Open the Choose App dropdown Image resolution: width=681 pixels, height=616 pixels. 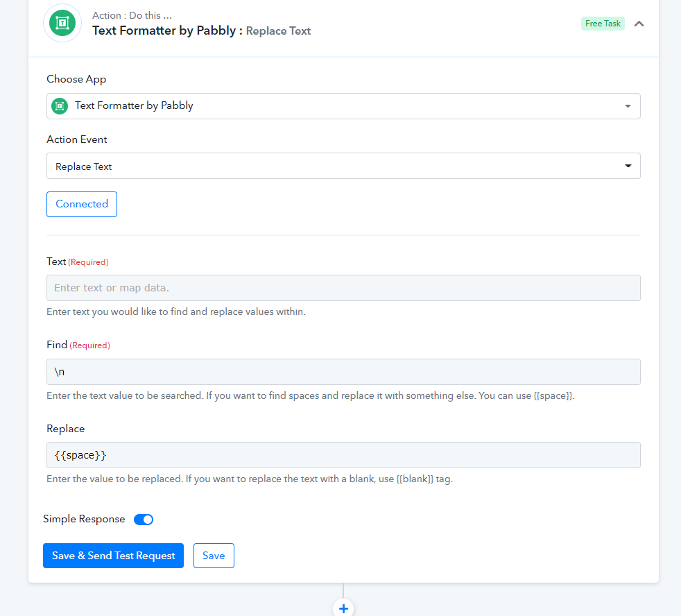[343, 106]
